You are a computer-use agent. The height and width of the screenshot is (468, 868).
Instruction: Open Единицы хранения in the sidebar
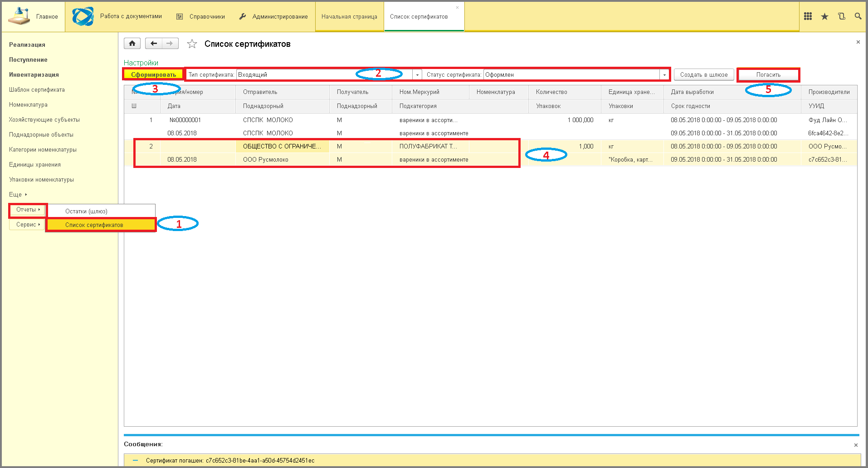(x=35, y=164)
